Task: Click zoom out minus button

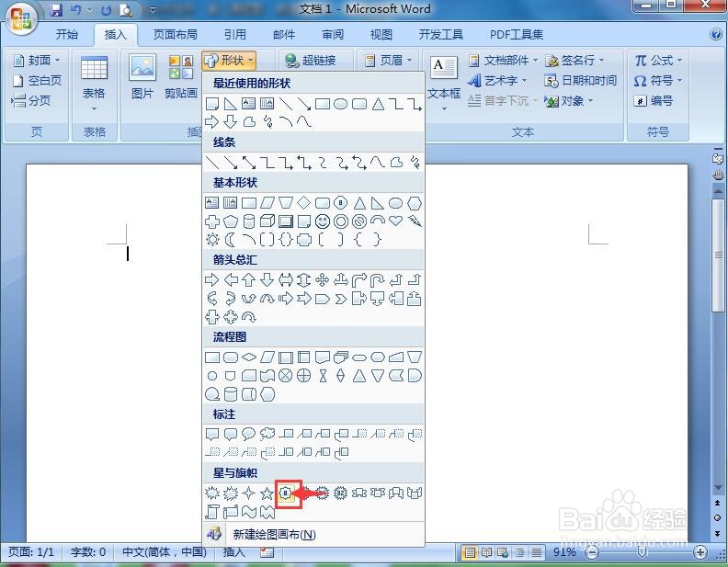Action: click(x=592, y=552)
